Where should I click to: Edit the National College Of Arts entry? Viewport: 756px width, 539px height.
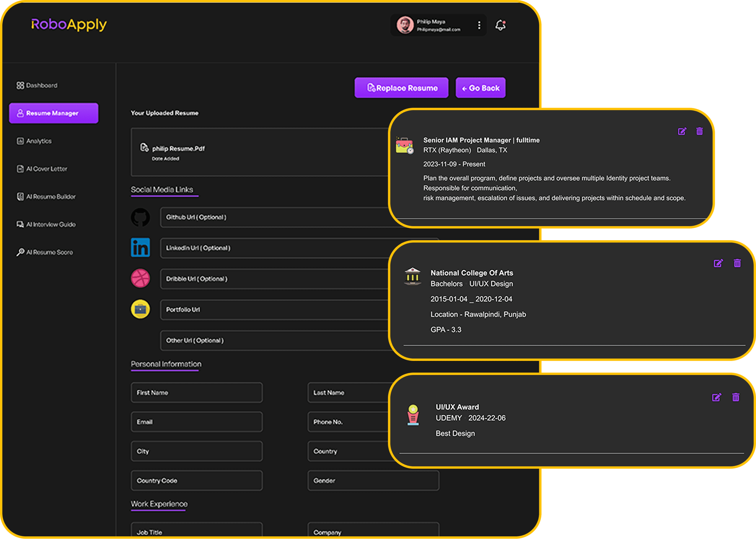tap(718, 264)
